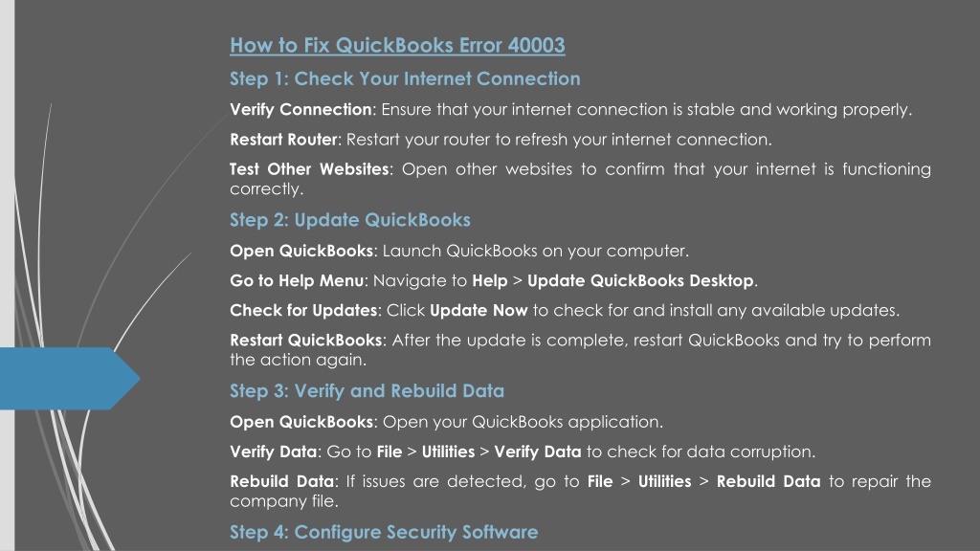Click the 'Open QuickBooks' label under Step 3
980x551 pixels.
coord(301,422)
